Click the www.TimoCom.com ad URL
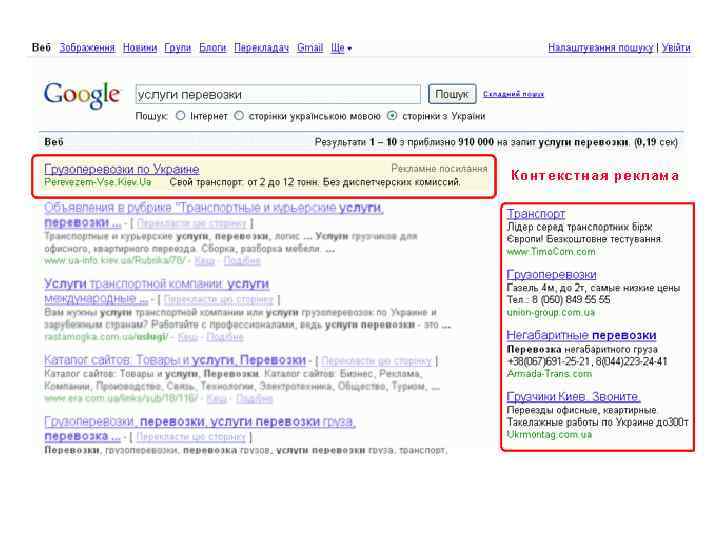 (551, 252)
